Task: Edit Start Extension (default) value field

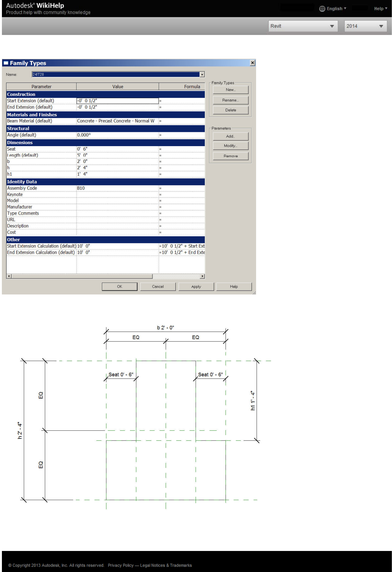Action: pyautogui.click(x=118, y=101)
